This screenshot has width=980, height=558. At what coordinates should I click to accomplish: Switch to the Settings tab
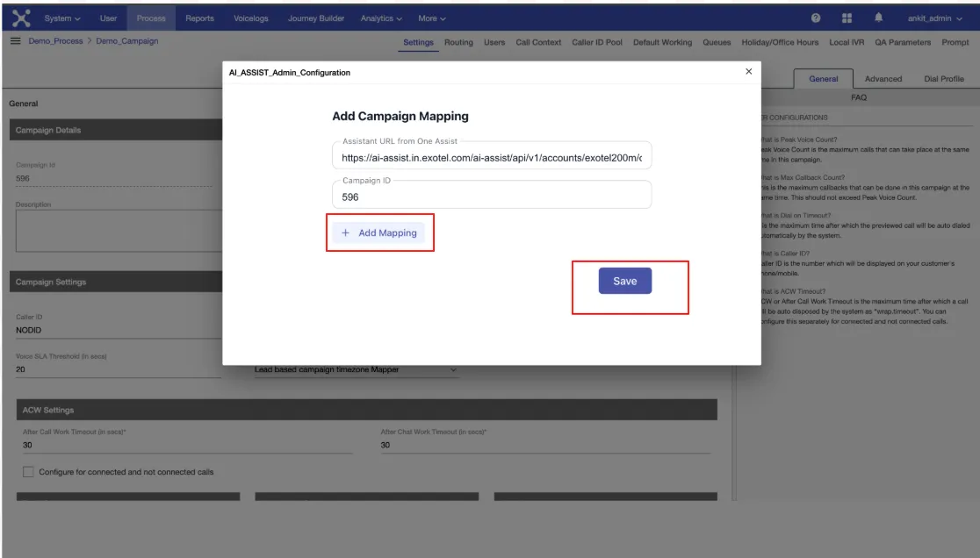(x=418, y=42)
